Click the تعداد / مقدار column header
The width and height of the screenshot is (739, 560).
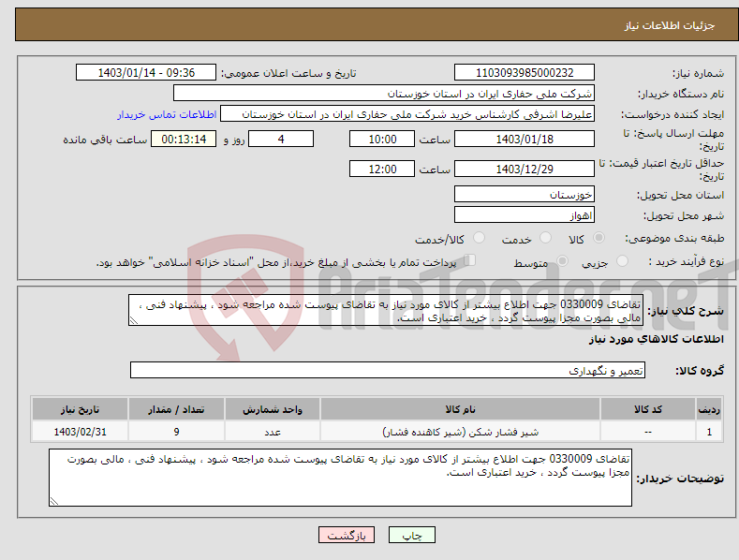[176, 409]
